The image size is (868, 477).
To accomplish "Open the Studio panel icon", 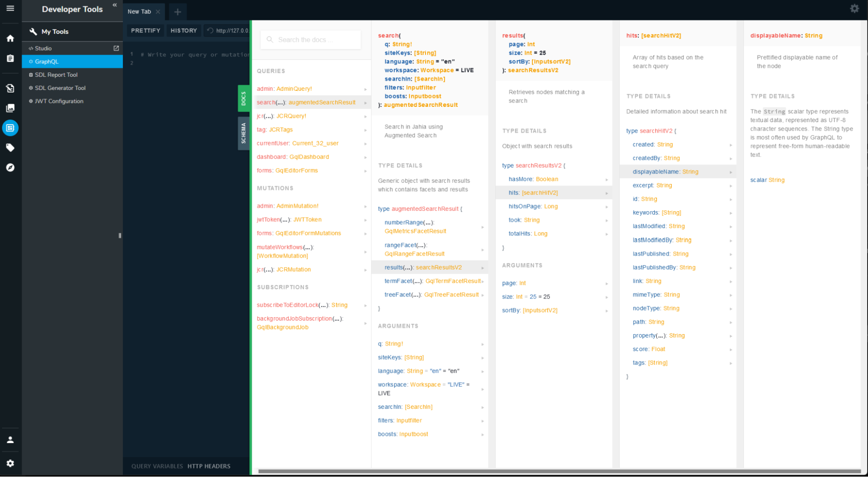I will (116, 48).
